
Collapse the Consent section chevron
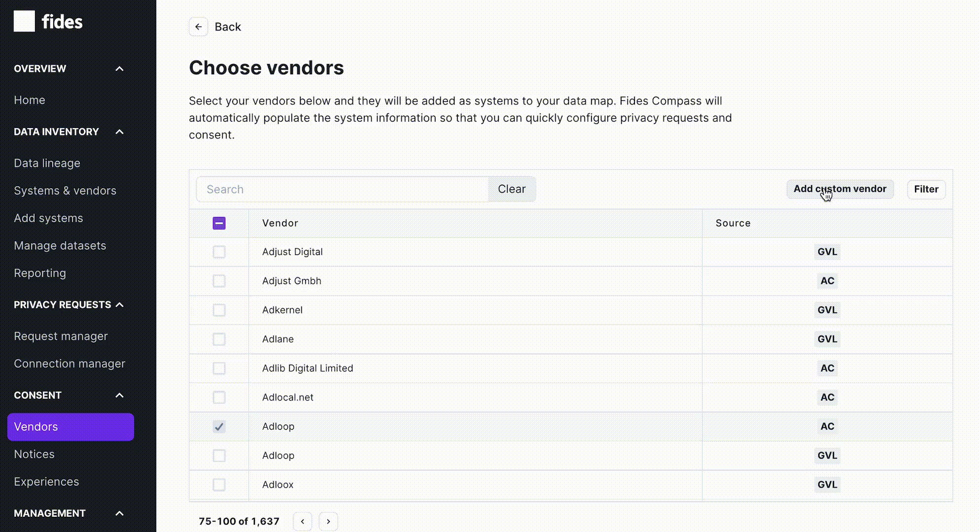[x=119, y=395]
